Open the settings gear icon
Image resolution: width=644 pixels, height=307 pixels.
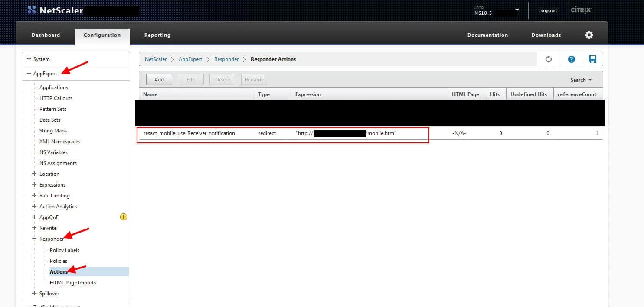coord(589,35)
